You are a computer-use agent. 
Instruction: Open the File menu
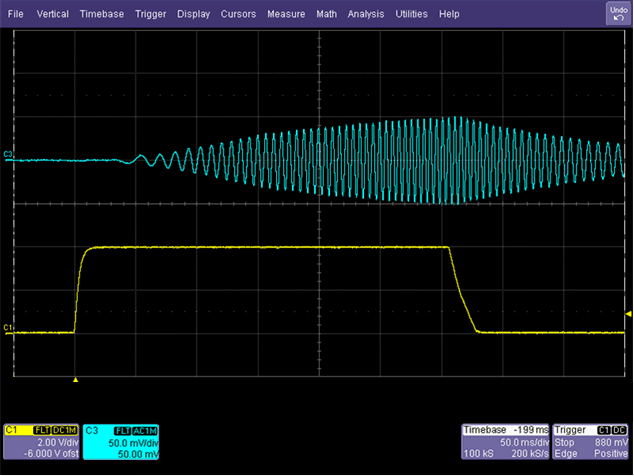16,15
